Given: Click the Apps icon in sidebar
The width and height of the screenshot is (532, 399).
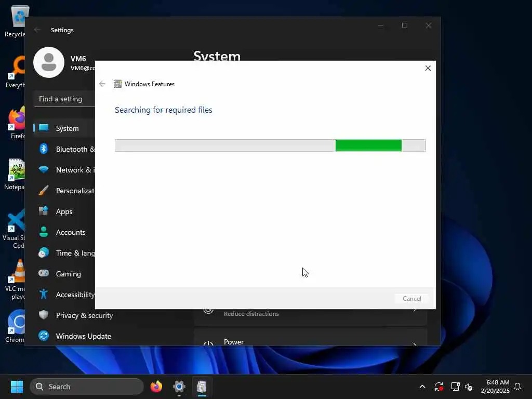Looking at the screenshot, I should 44,211.
